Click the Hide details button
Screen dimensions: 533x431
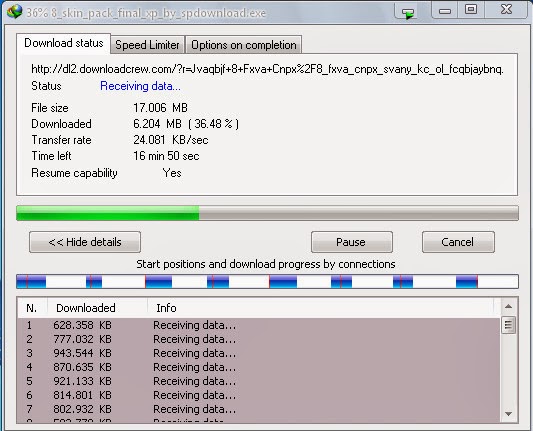pos(85,242)
